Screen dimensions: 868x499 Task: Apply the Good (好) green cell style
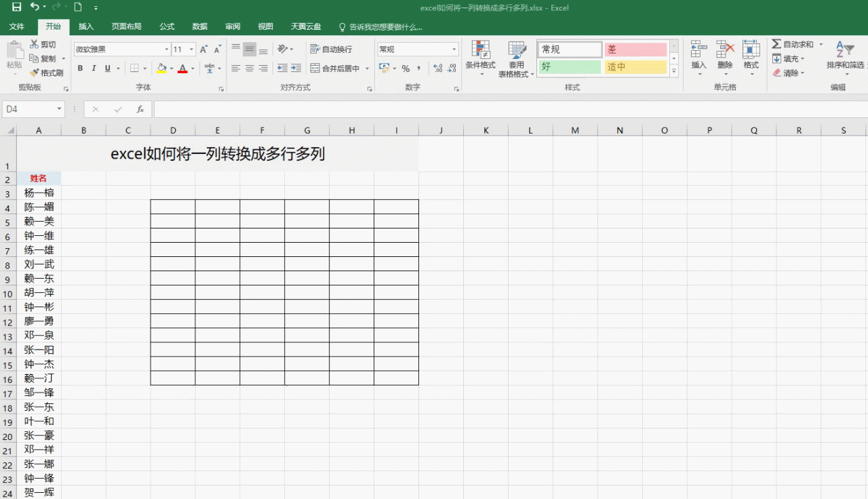[570, 67]
